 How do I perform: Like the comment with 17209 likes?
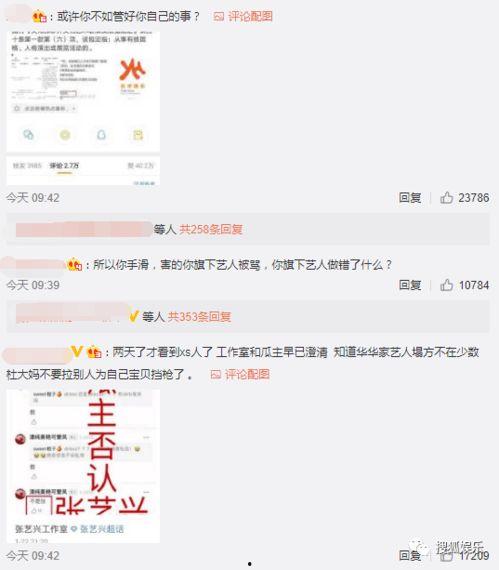(447, 555)
